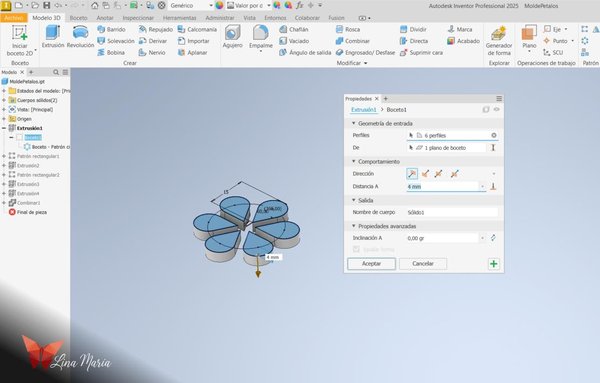Switch to the Vista tab
This screenshot has width=600, height=383.
[249, 18]
